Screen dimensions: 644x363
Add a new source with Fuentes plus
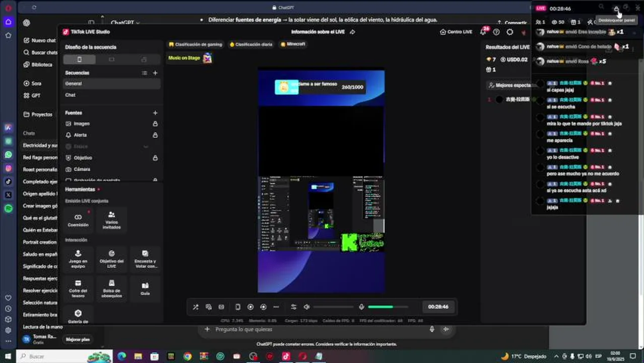(155, 113)
